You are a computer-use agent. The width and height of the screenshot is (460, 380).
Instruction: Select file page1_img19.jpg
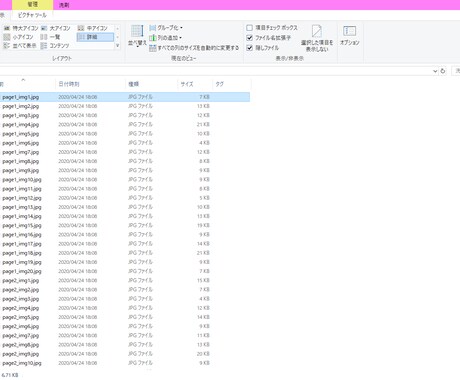click(x=125, y=262)
